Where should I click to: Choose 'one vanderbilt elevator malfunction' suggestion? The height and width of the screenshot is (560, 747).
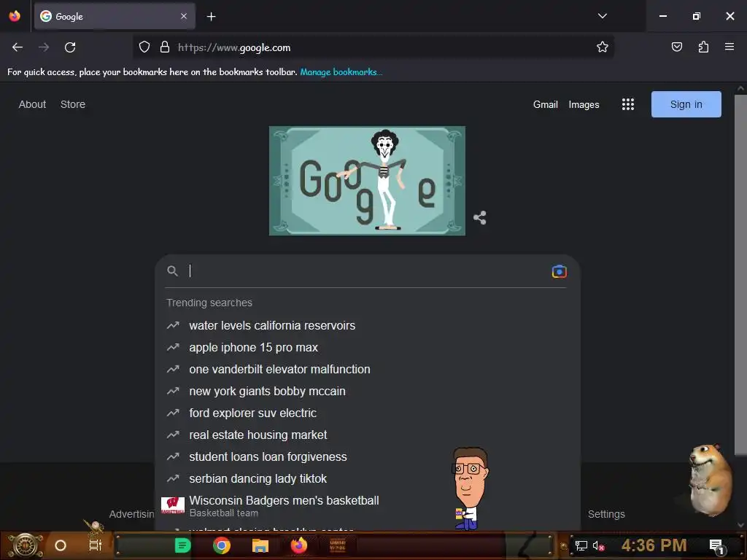click(x=367, y=370)
